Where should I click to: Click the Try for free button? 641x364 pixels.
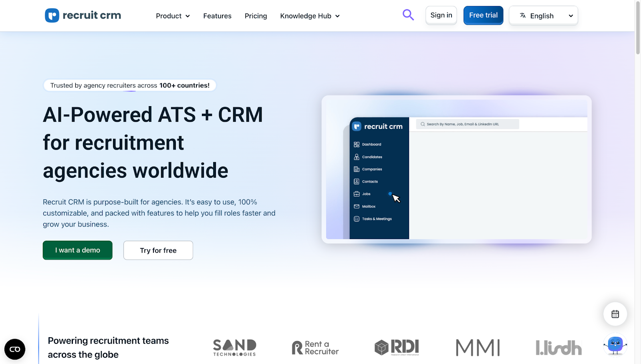click(158, 250)
